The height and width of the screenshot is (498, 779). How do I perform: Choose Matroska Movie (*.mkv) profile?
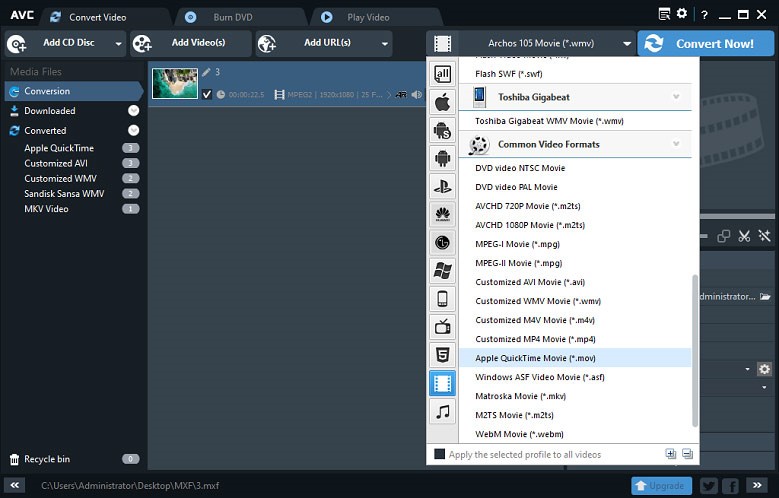click(575, 396)
